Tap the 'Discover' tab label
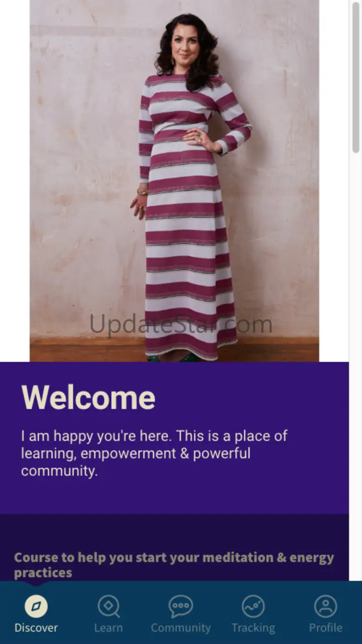Viewport: 362px width, 644px height. tap(36, 628)
